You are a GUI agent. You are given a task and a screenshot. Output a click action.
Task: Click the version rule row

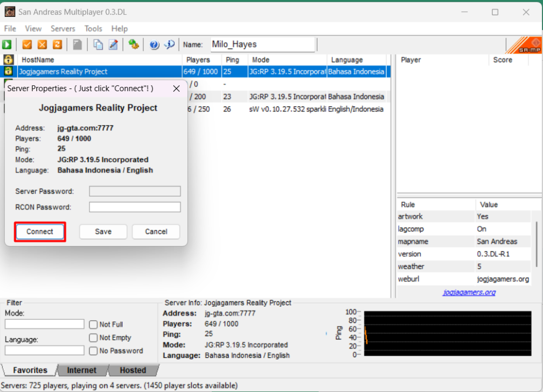(x=464, y=254)
